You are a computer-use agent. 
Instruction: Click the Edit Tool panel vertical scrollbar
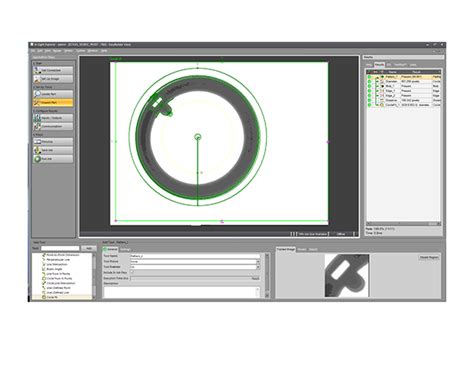pyautogui.click(x=267, y=276)
